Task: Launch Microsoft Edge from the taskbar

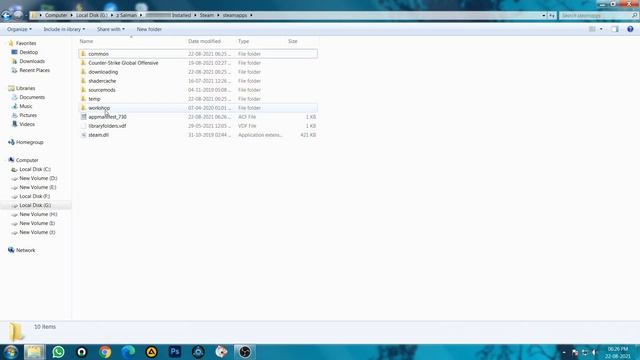Action: point(128,352)
